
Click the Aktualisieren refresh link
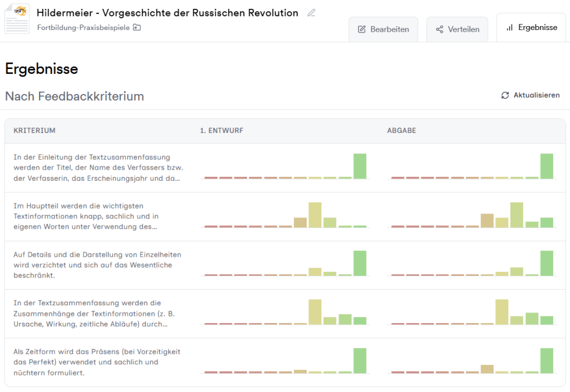click(x=533, y=95)
